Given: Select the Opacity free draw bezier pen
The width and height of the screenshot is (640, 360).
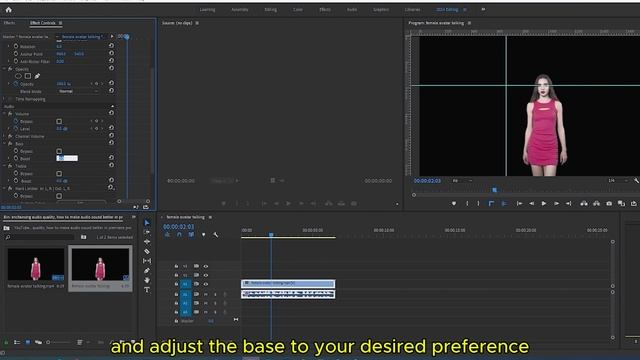Looking at the screenshot, I should [37, 76].
